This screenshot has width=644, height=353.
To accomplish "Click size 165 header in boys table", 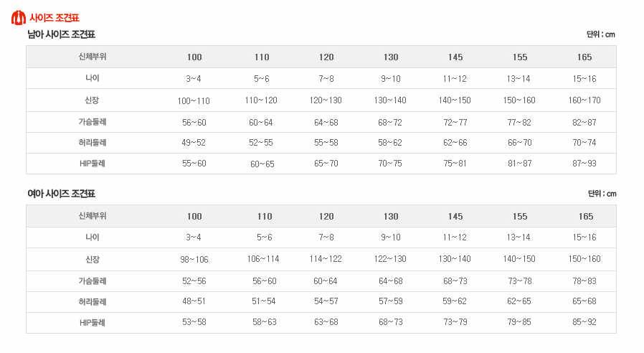I will [584, 57].
